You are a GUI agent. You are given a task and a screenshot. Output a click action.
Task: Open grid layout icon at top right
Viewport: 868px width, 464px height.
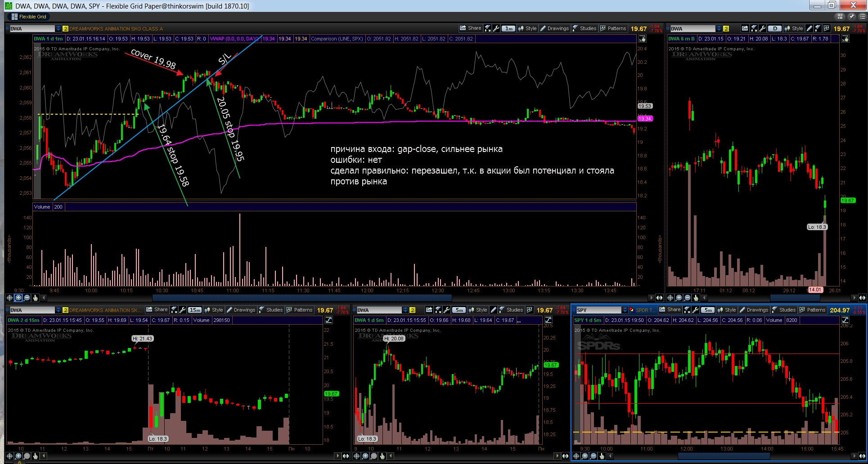coord(840,17)
